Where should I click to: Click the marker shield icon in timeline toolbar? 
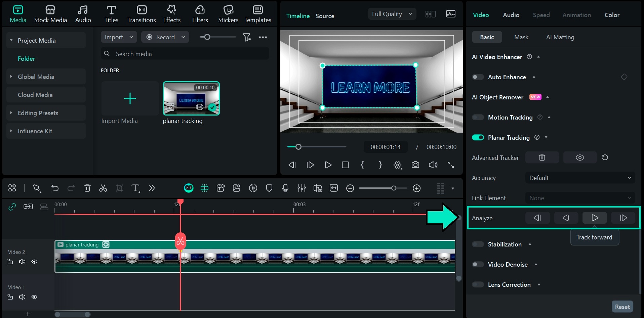[269, 188]
